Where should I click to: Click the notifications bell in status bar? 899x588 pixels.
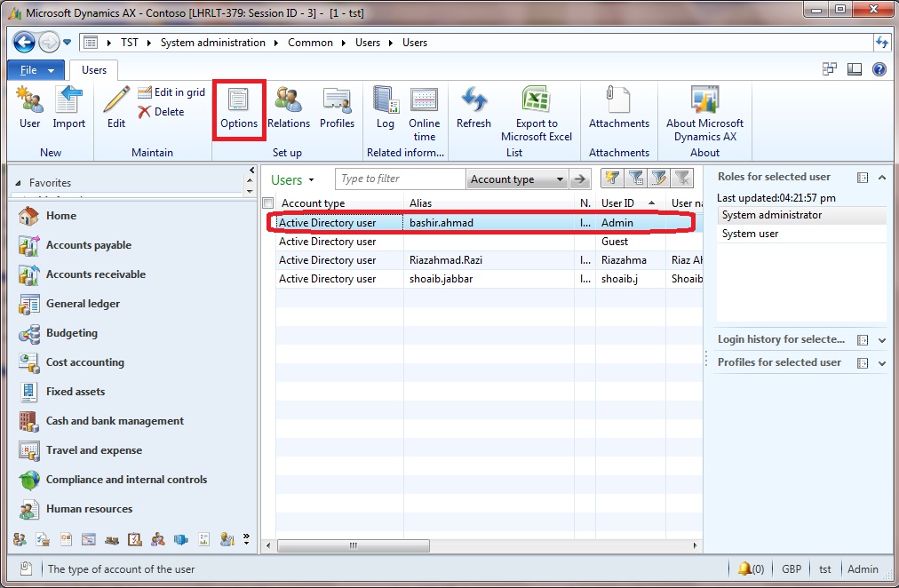click(x=744, y=568)
